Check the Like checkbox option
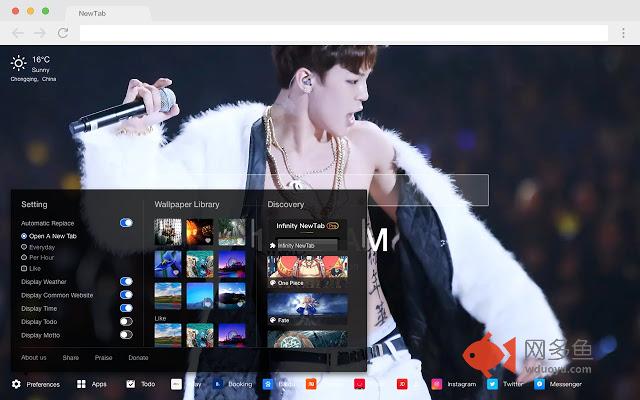 pyautogui.click(x=24, y=268)
